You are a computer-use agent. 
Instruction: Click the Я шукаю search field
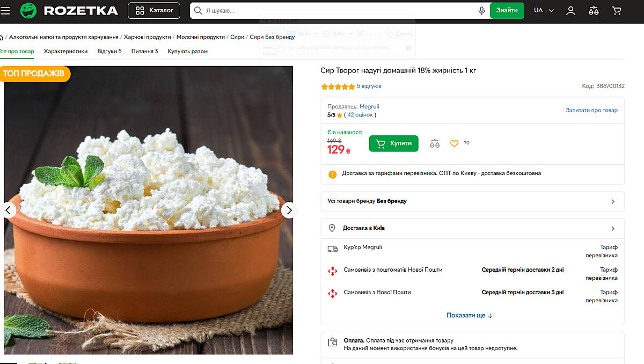333,11
